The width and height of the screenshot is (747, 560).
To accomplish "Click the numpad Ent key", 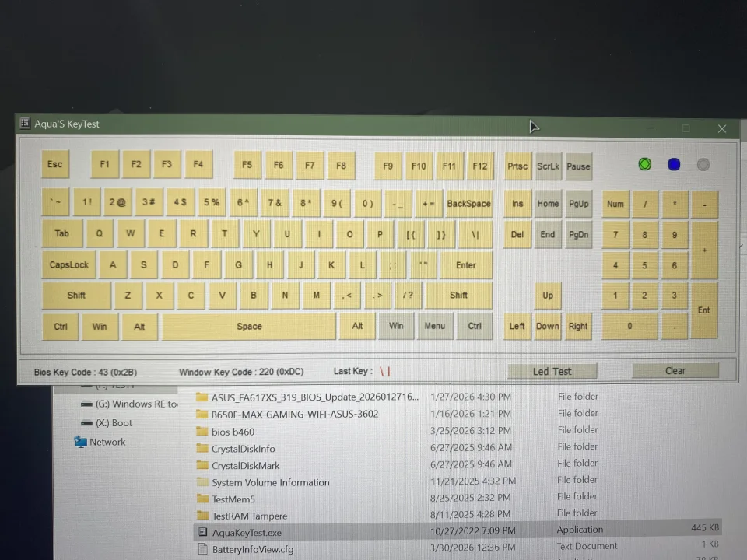I will [704, 310].
